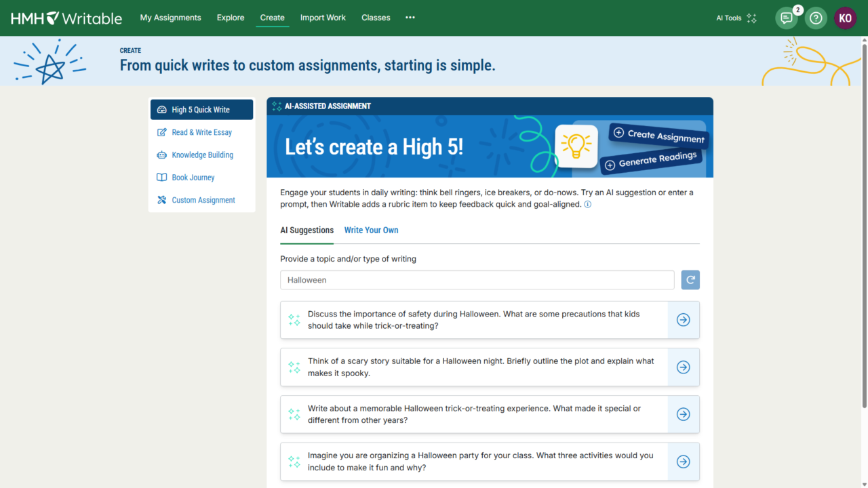Open the HMH Writable home logo
This screenshot has width=868, height=488.
[66, 18]
